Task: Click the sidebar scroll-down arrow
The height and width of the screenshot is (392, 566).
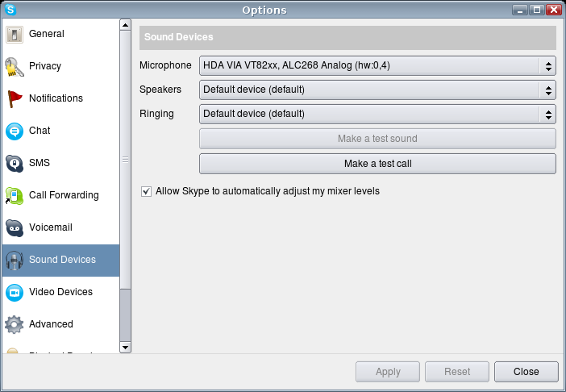Action: tap(125, 348)
